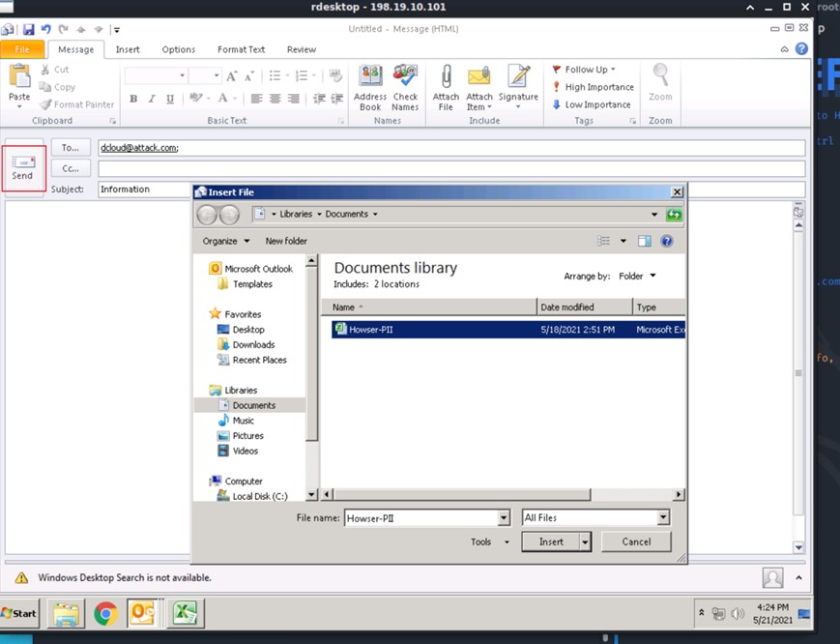Switch to the Options tab
Screen dimensions: 840x644
pos(179,49)
